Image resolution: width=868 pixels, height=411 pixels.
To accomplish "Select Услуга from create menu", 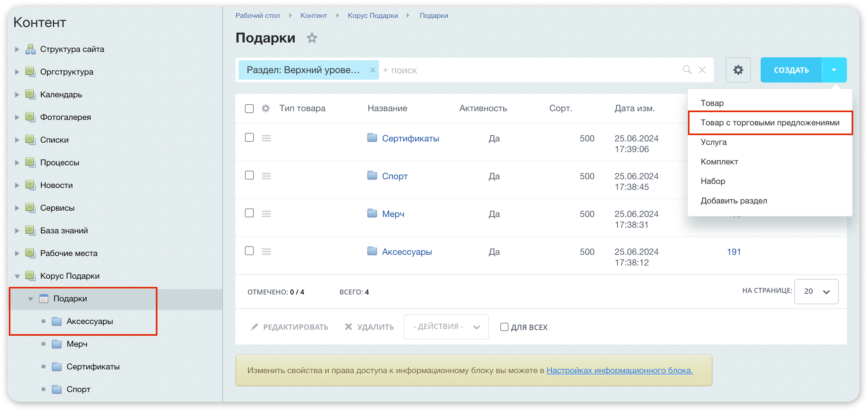I will (714, 142).
